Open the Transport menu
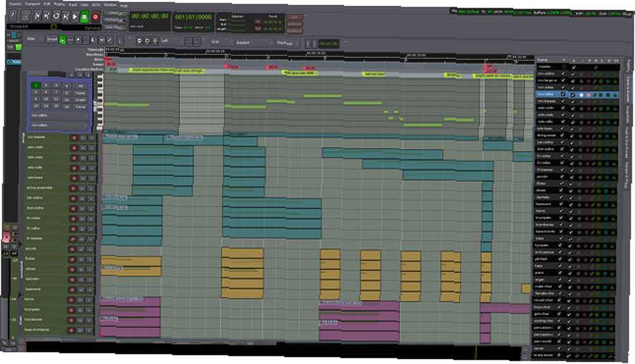The height and width of the screenshot is (364, 635). point(33,4)
